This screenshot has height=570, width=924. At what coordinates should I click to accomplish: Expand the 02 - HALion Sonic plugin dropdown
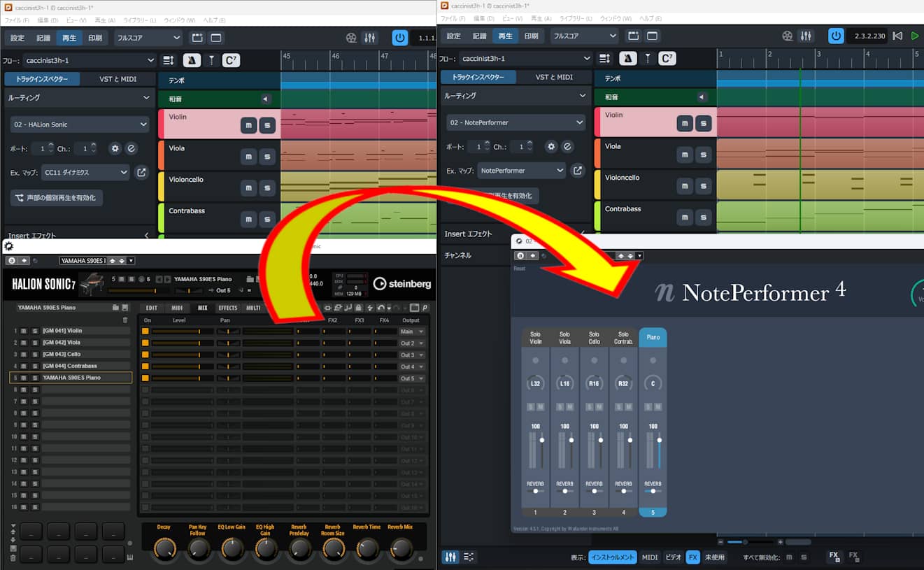[x=79, y=124]
